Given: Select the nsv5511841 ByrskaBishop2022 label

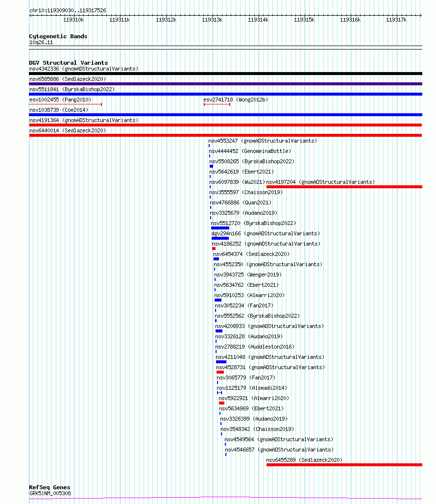Looking at the screenshot, I should pos(72,89).
